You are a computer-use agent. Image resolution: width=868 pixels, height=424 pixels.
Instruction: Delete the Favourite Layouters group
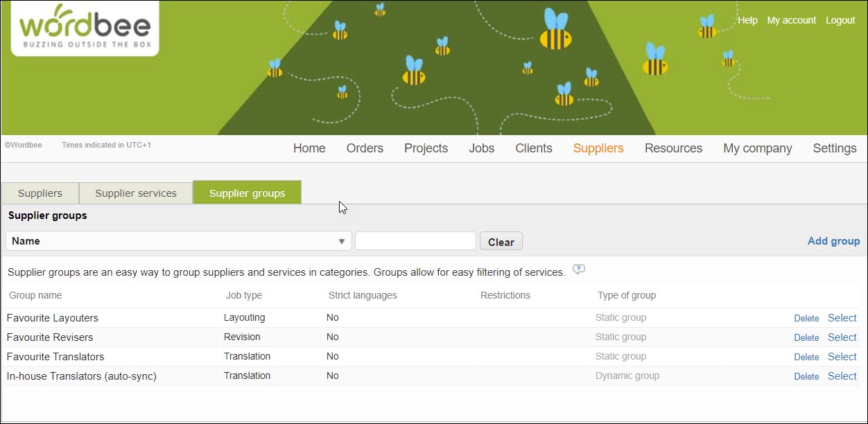pyautogui.click(x=806, y=319)
